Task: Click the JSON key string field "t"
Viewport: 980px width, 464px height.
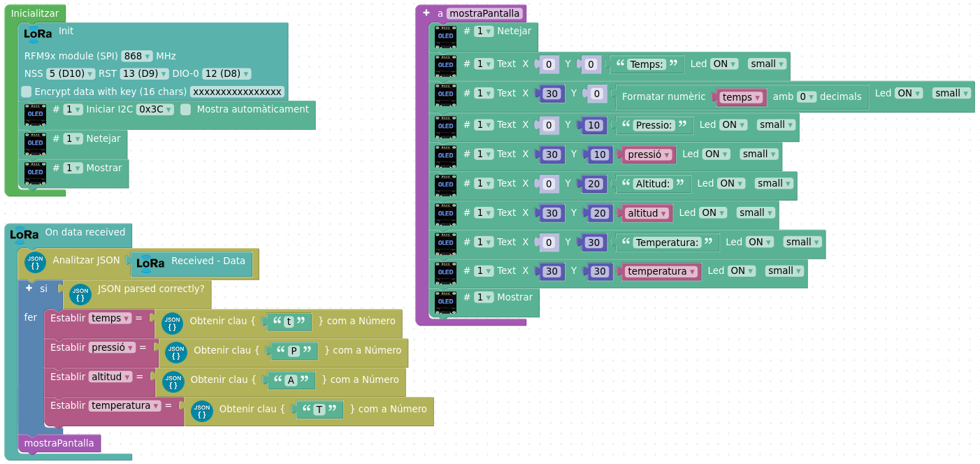Action: coord(289,321)
